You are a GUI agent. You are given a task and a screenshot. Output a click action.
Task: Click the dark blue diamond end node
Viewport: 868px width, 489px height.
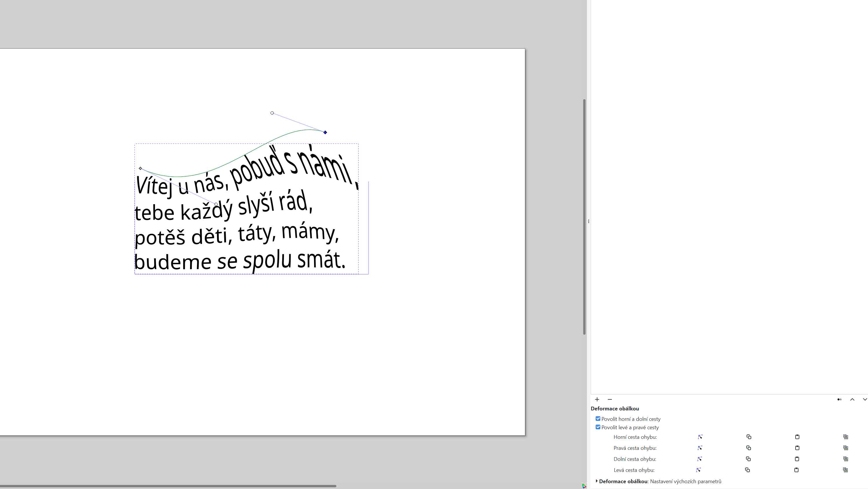pyautogui.click(x=325, y=132)
